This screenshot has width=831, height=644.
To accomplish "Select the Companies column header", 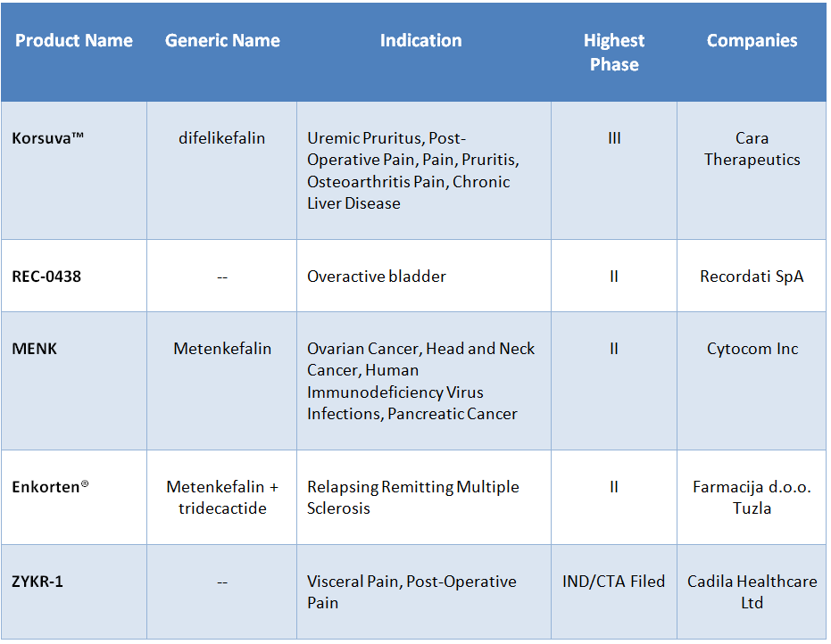I will click(x=752, y=41).
